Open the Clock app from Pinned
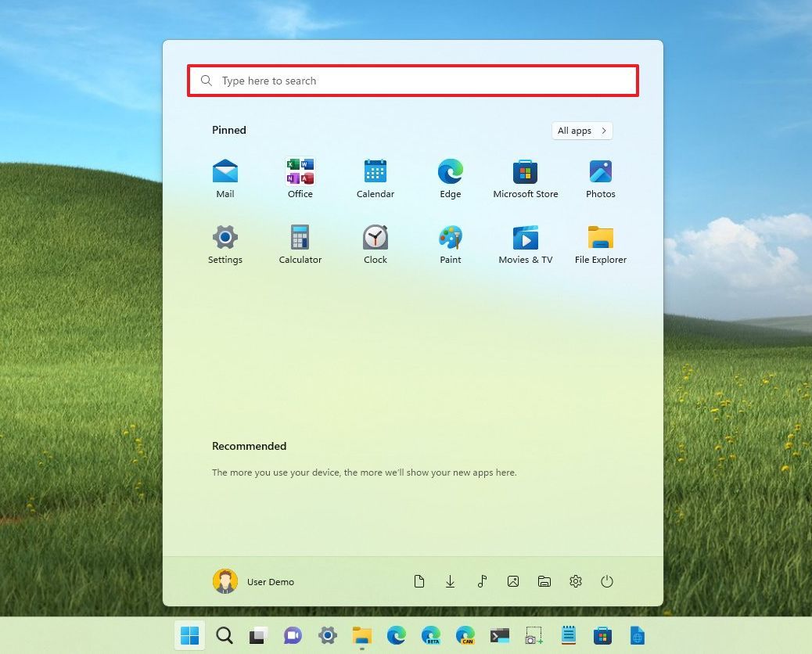This screenshot has height=654, width=812. click(x=375, y=243)
